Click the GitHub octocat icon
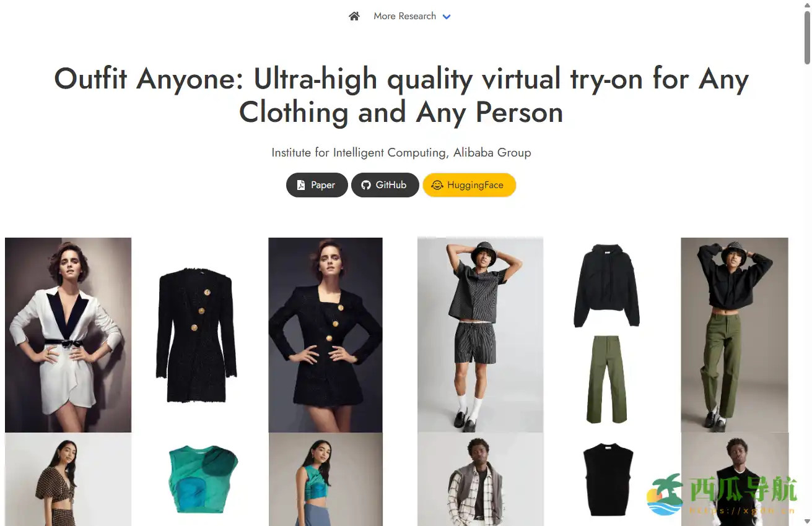This screenshot has width=812, height=526. point(366,185)
